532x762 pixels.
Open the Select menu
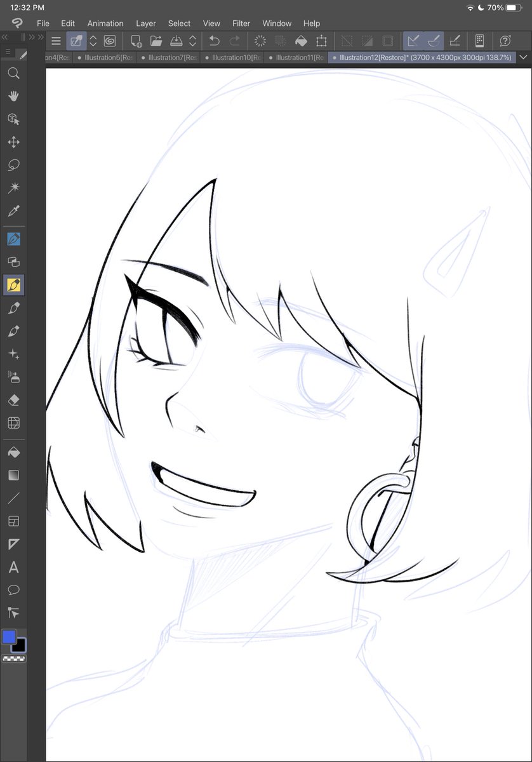click(x=180, y=23)
